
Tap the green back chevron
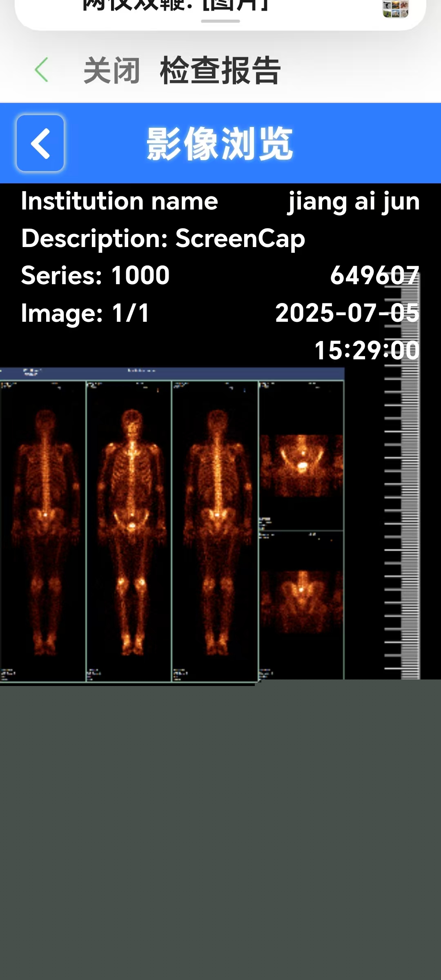point(42,70)
